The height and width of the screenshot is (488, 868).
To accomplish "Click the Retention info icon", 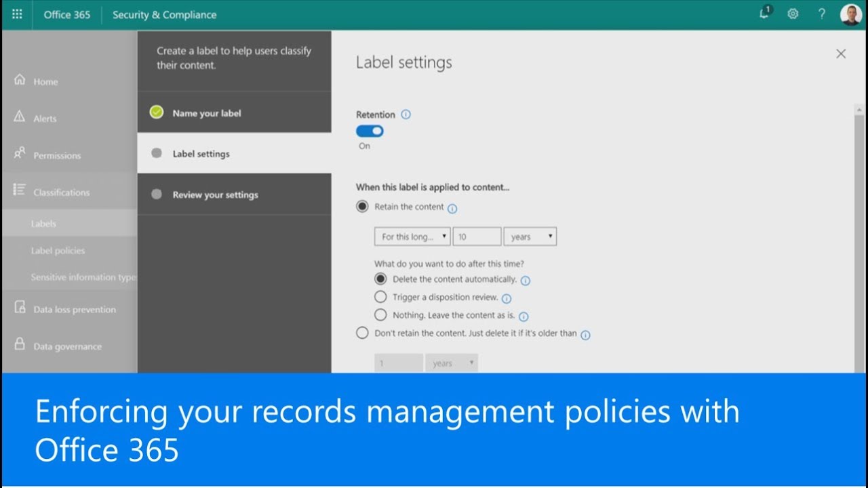I will tap(406, 115).
